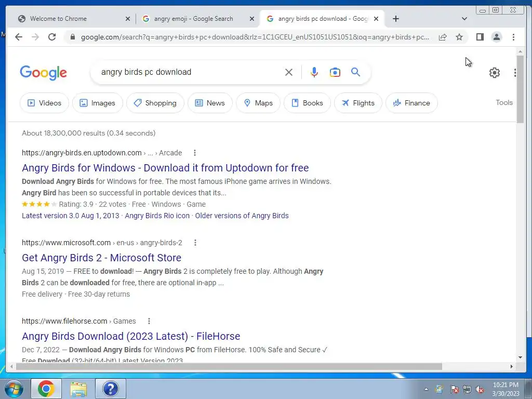Click the microsoft.com result URL
Viewport: 532px width, 399px height.
point(102,243)
